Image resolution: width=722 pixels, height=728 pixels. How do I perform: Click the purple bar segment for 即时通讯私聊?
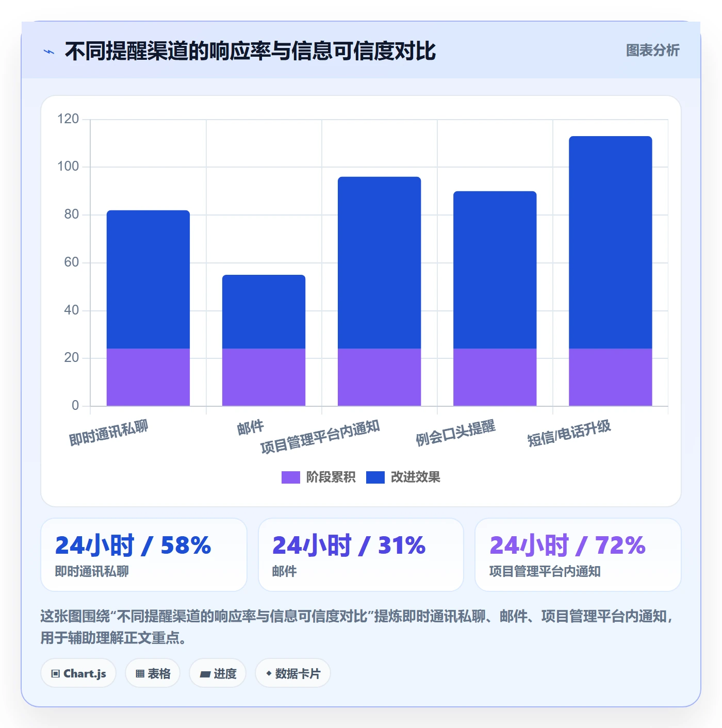tap(148, 377)
